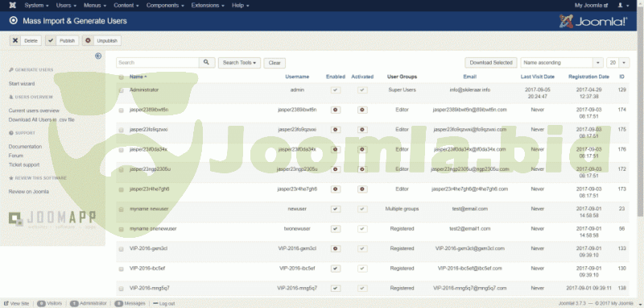Click the Joomla logo icon in top bar

[x=13, y=6]
